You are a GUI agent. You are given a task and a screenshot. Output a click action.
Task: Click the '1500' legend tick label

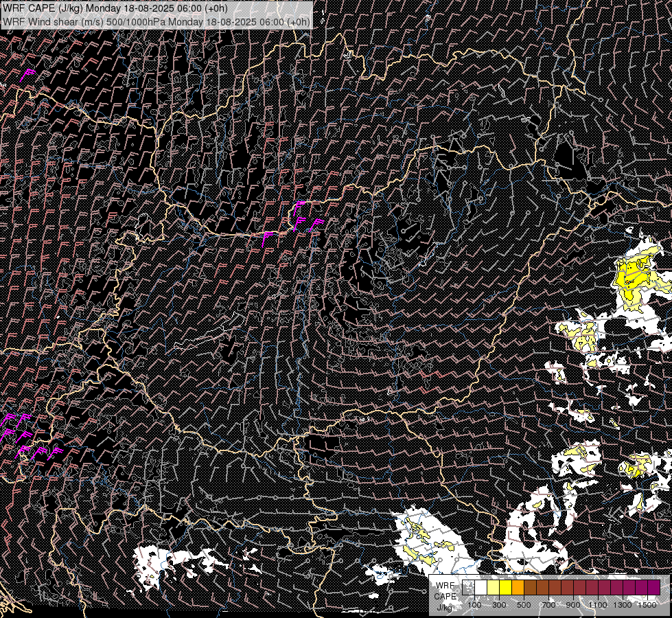[x=647, y=605]
